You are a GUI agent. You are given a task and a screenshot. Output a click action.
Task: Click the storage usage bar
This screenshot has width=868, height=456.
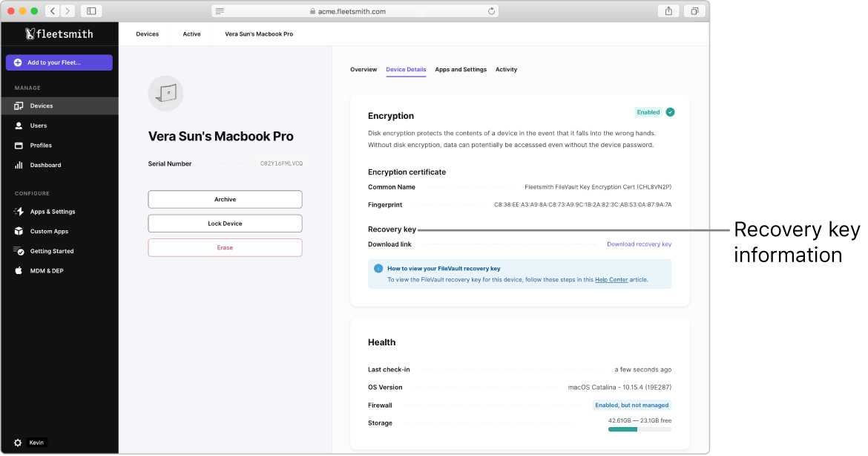[640, 429]
